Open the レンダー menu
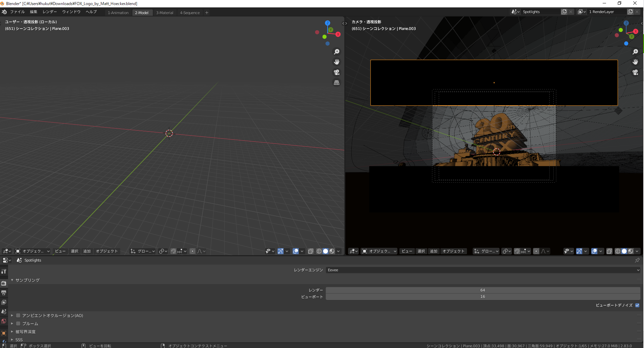Screen dimensions: 644x348 click(x=50, y=12)
